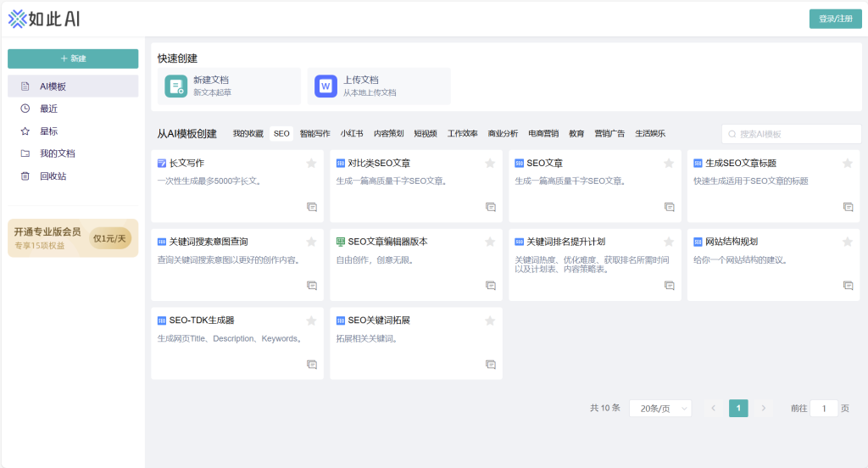This screenshot has height=468, width=868.
Task: Switch to 商业分析 tab
Action: (x=503, y=133)
